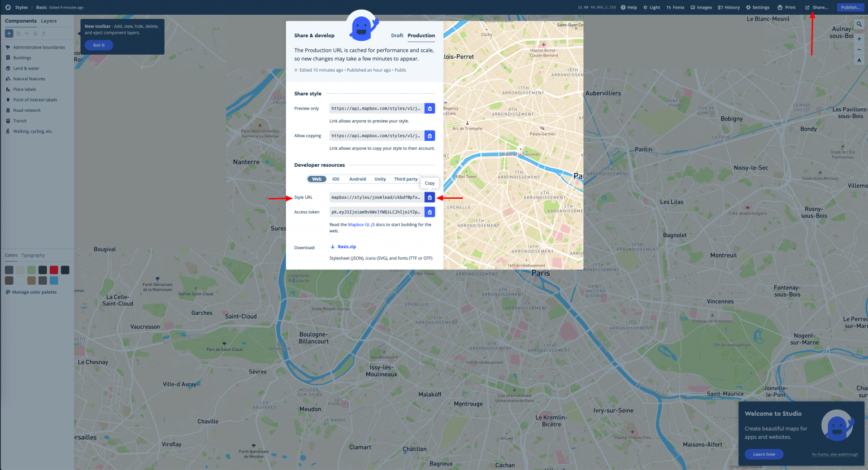Select the red color swatch
The width and height of the screenshot is (868, 470).
pyautogui.click(x=54, y=269)
